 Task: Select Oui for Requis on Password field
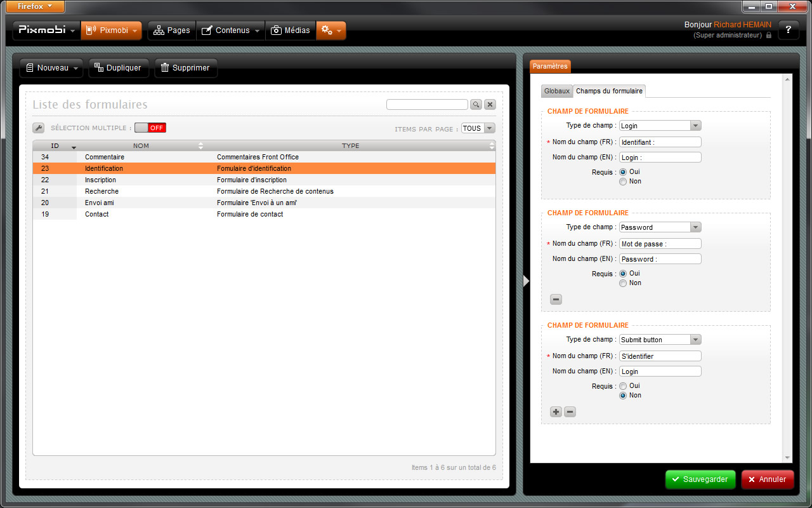pyautogui.click(x=623, y=273)
